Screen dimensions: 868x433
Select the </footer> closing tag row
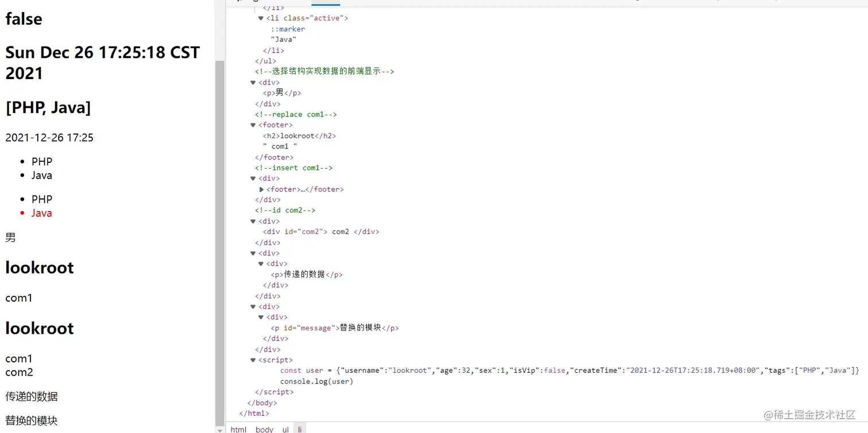tap(274, 157)
